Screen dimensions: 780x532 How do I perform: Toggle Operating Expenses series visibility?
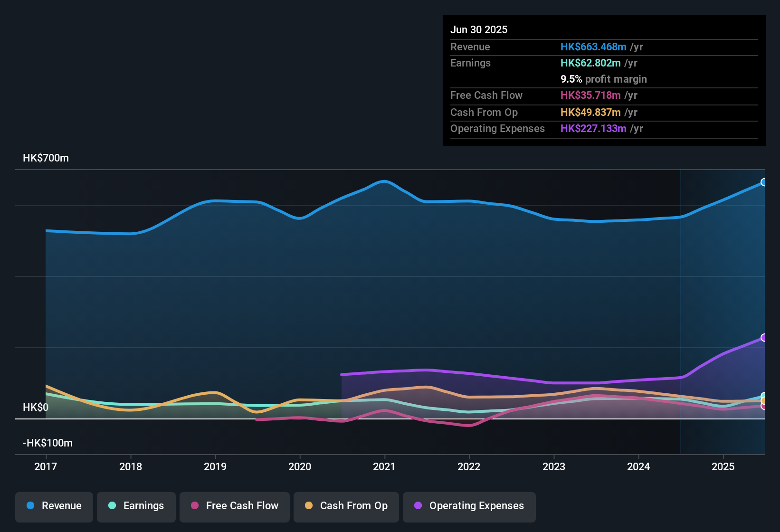click(x=469, y=506)
